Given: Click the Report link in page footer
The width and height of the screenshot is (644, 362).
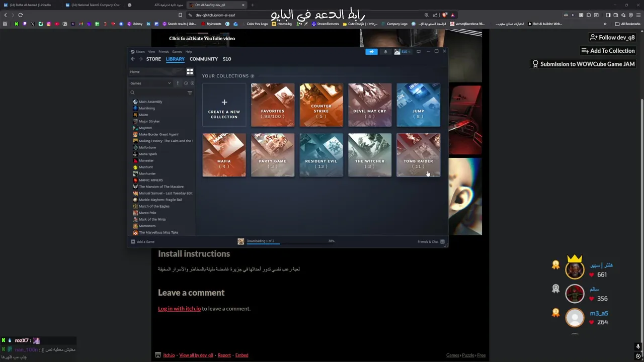Looking at the screenshot, I should pyautogui.click(x=224, y=355).
